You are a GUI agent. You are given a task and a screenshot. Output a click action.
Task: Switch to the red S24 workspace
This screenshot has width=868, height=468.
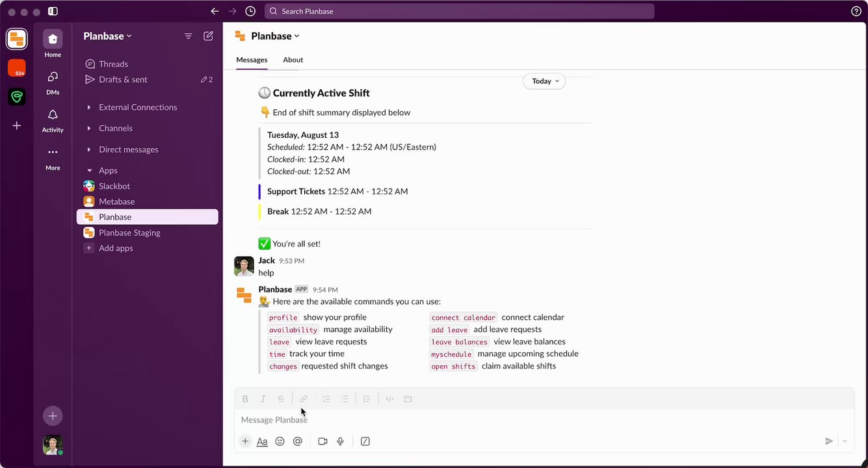[17, 68]
